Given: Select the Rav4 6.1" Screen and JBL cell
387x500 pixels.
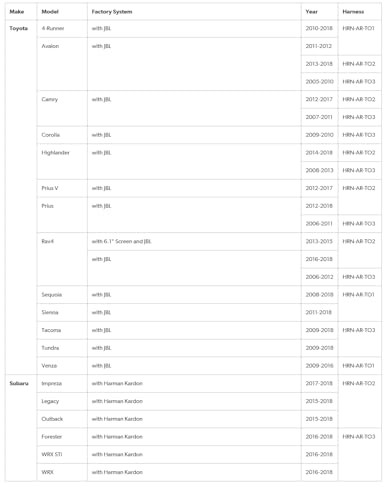Looking at the screenshot, I should (x=194, y=242).
